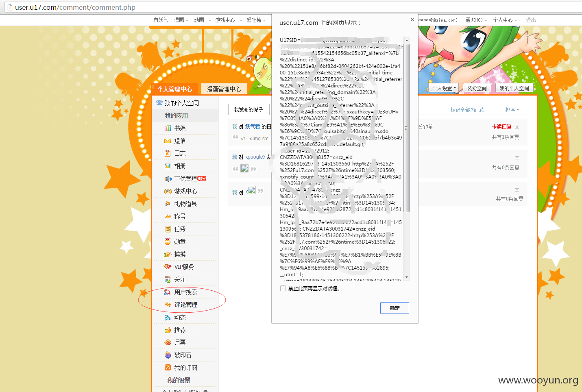Screen dimensions: 582x392
Task: Open 礼物道具 gift icon
Action: 168,204
